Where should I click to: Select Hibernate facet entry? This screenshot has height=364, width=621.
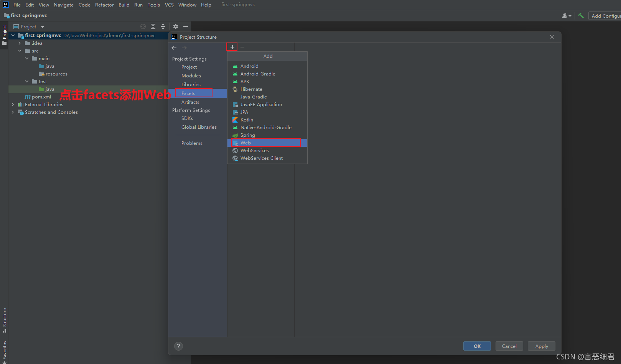(x=267, y=89)
